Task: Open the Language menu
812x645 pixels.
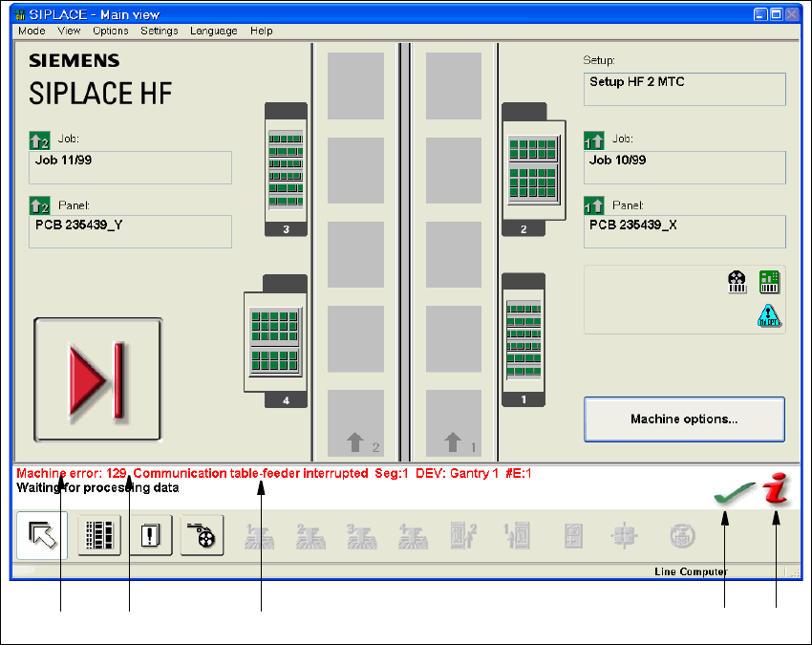Action: [x=213, y=32]
